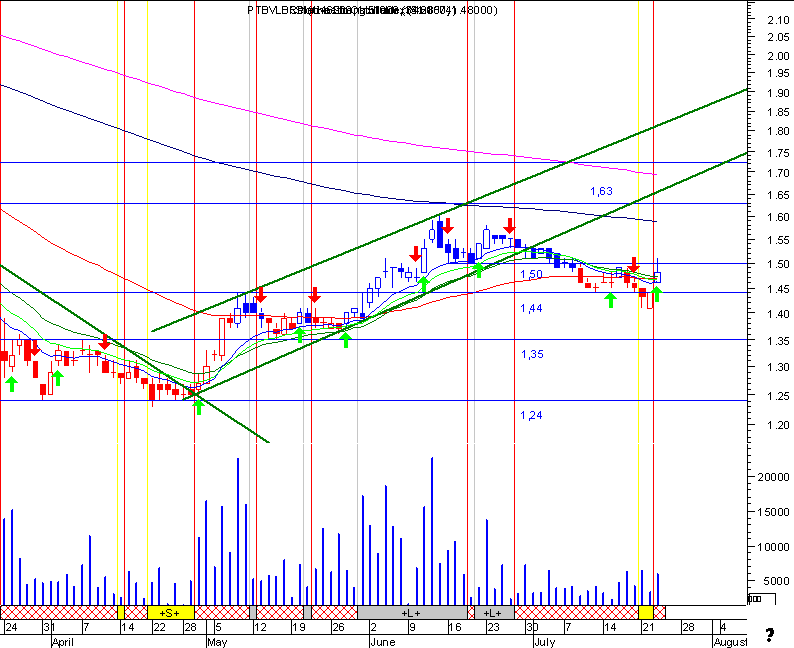Click the 2.00 price axis value
This screenshot has height=648, width=794.
click(x=778, y=56)
